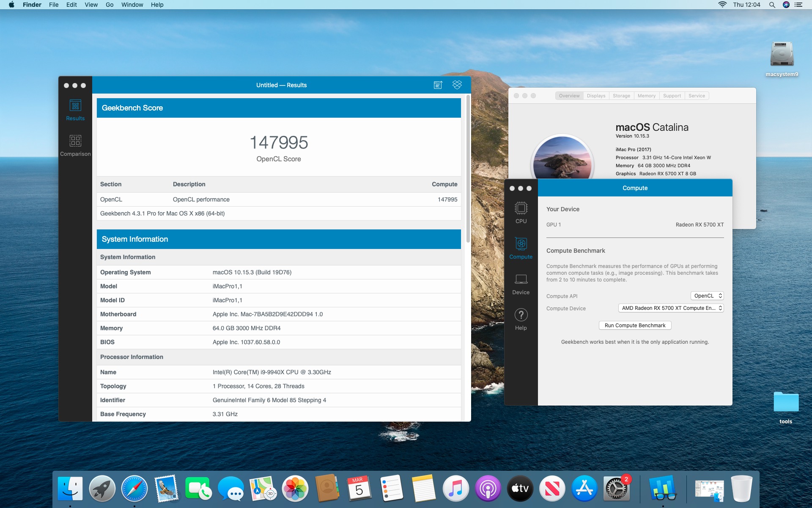Click Run Compute Benchmark button
The image size is (812, 508).
[635, 326]
